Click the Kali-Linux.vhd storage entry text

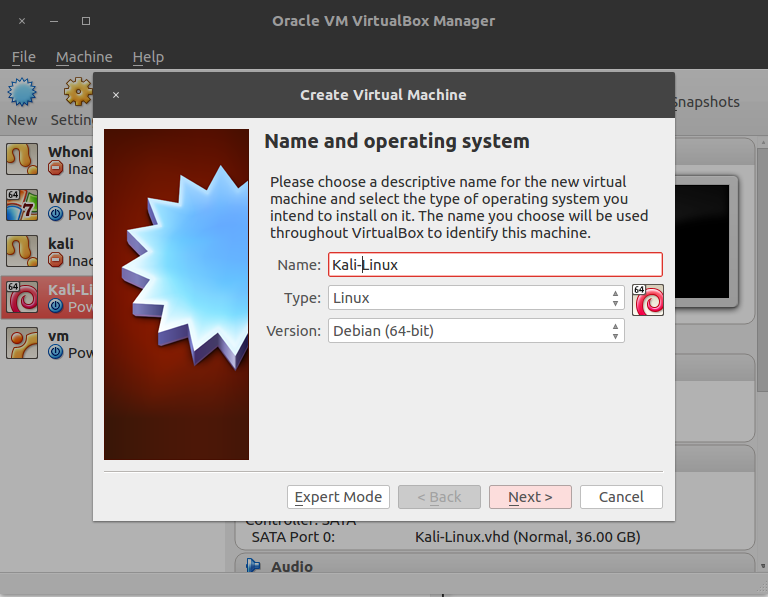(528, 537)
